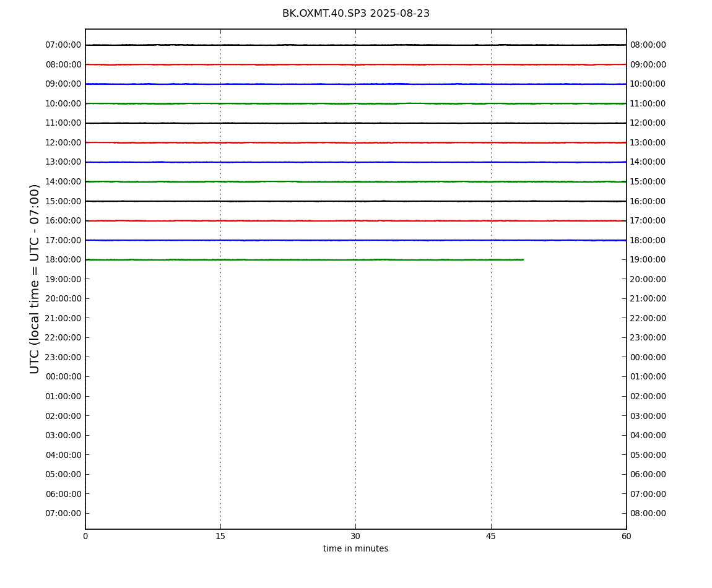Click the blue 13:00:00 seismogram trace
712x588 pixels.
[x=355, y=162]
